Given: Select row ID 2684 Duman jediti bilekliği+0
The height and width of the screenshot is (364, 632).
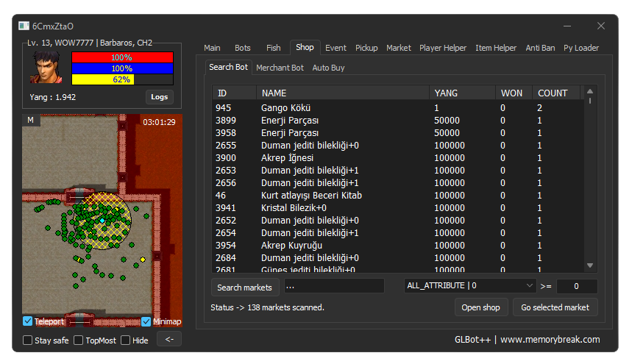Looking at the screenshot, I should tap(398, 257).
